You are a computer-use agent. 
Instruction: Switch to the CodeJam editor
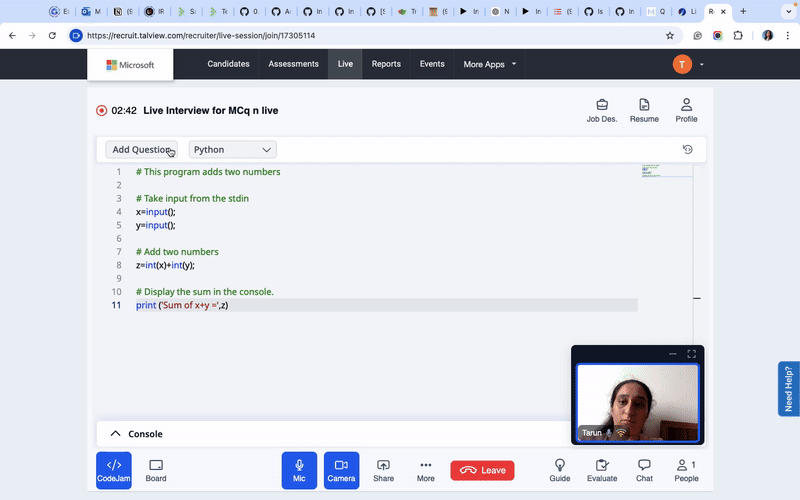coord(114,470)
